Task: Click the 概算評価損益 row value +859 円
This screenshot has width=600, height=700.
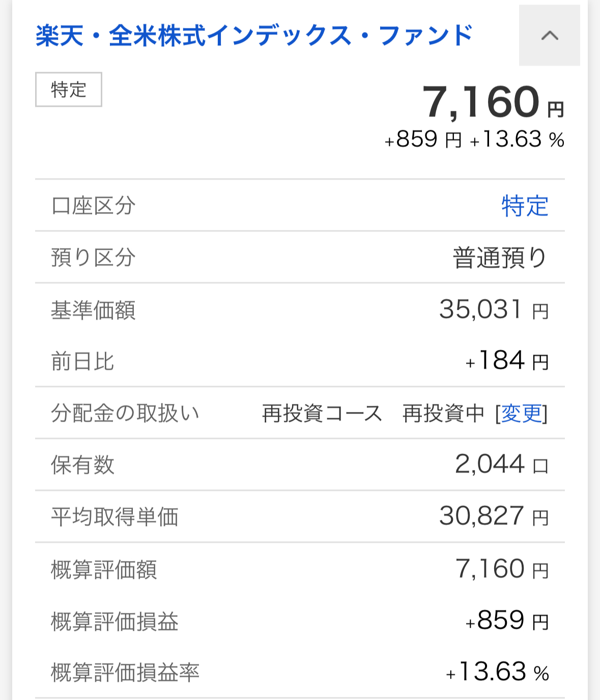Action: click(507, 621)
